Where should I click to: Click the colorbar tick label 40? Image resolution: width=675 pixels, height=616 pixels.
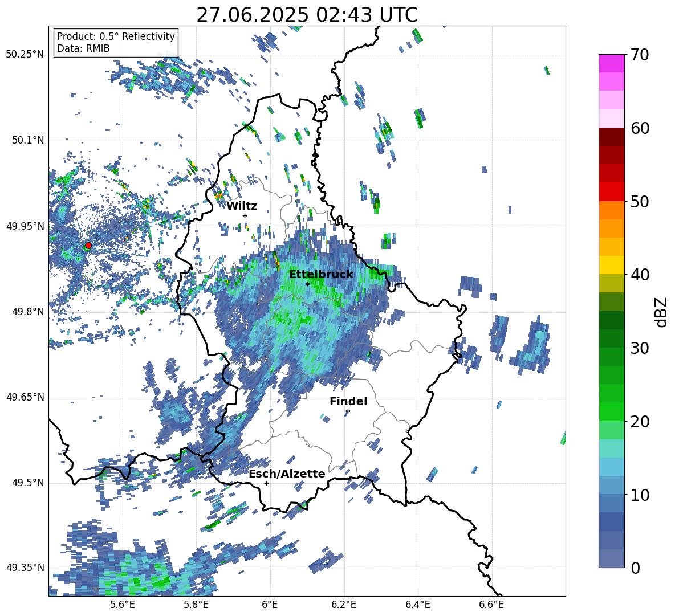pyautogui.click(x=640, y=275)
